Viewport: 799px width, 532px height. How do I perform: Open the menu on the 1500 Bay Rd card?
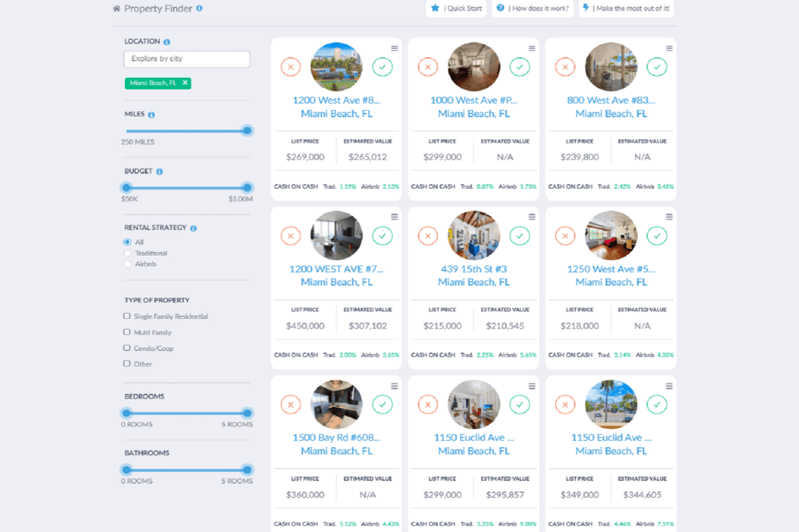coord(394,385)
